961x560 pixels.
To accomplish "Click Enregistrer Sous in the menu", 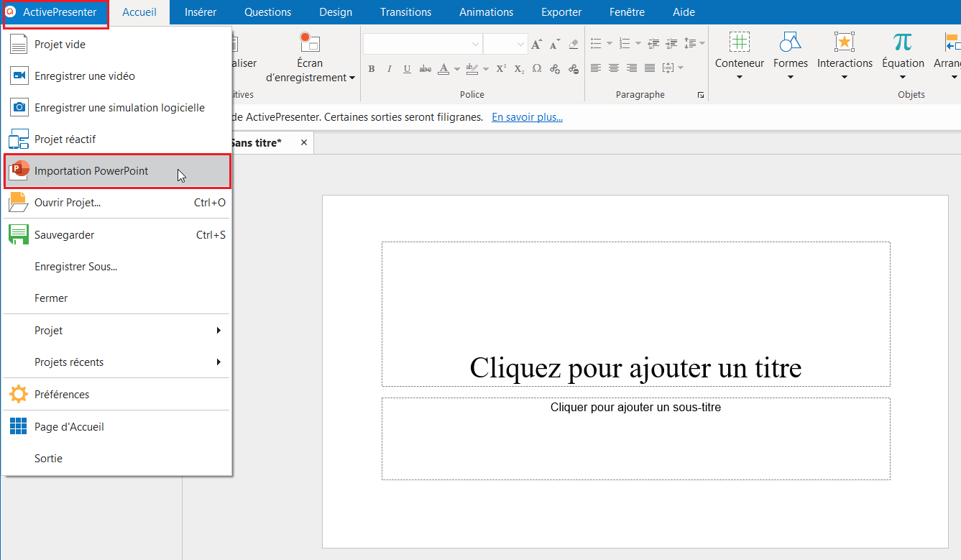I will (x=75, y=267).
